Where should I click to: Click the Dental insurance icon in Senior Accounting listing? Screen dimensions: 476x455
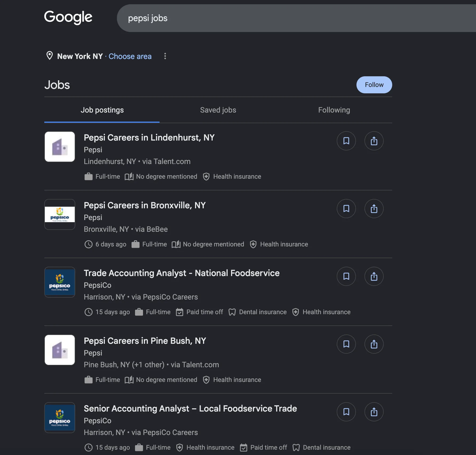(x=296, y=448)
